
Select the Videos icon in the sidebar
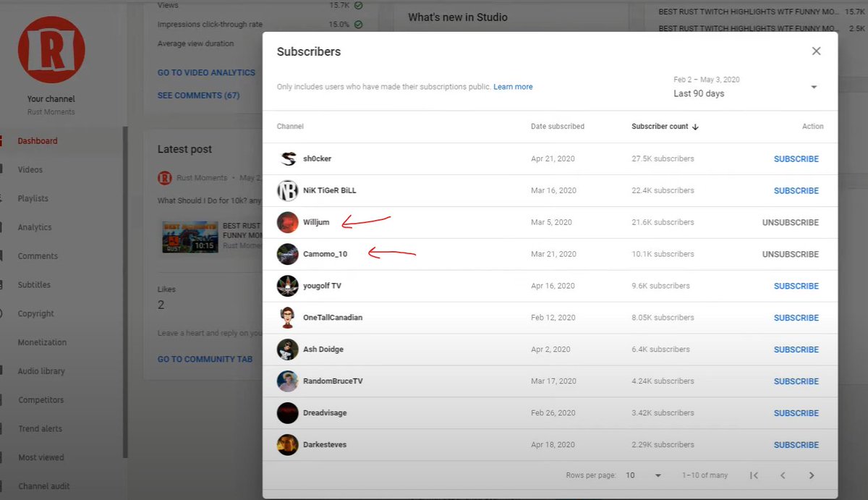(x=29, y=169)
